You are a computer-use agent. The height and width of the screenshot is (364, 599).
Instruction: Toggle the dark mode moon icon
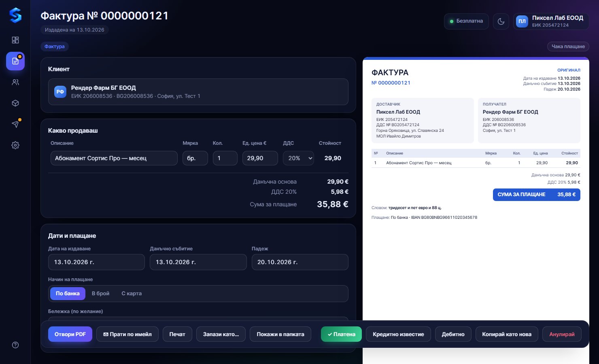pos(501,21)
